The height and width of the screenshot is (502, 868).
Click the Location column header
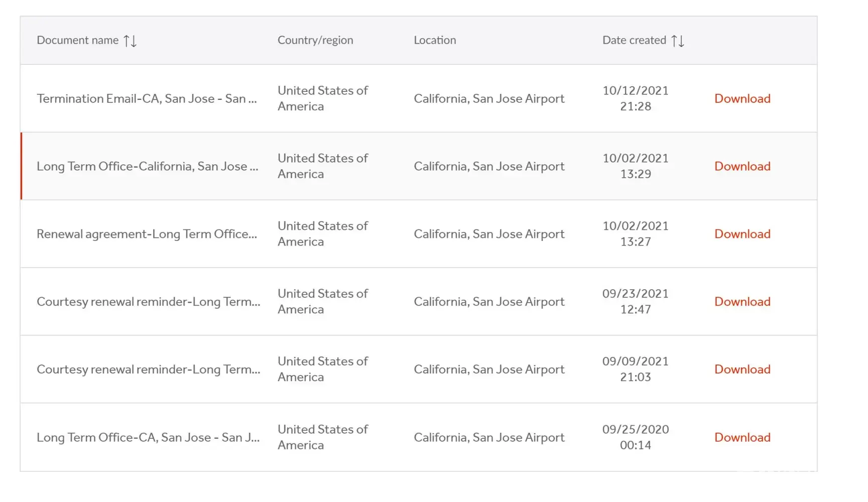click(x=435, y=40)
